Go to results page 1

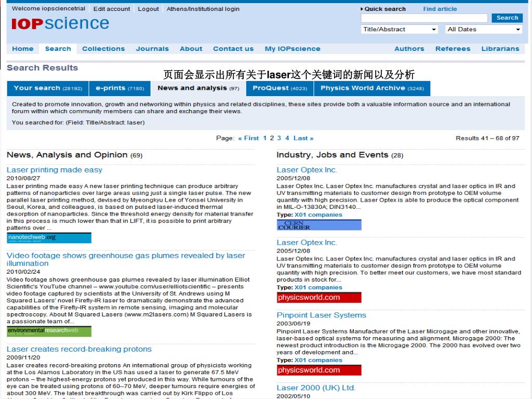(x=265, y=138)
